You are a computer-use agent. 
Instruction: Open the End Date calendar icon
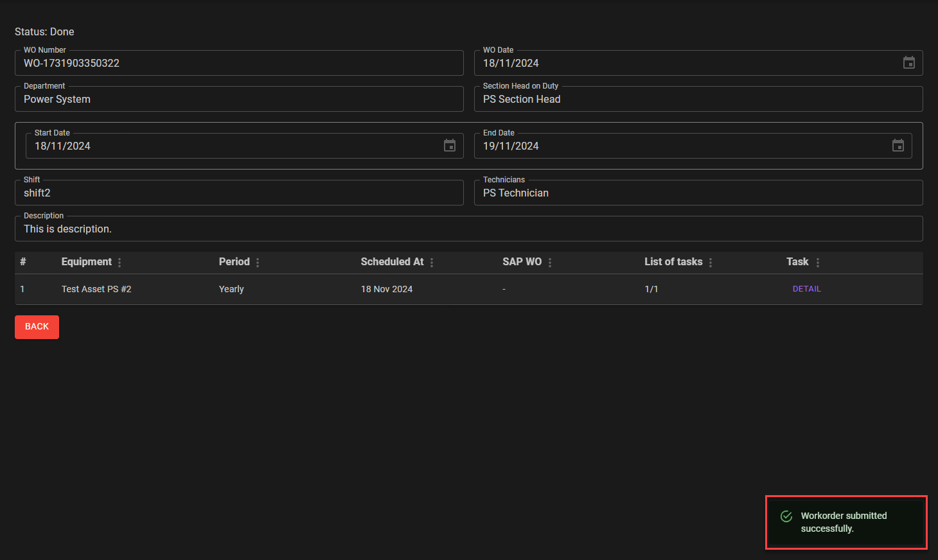point(898,146)
